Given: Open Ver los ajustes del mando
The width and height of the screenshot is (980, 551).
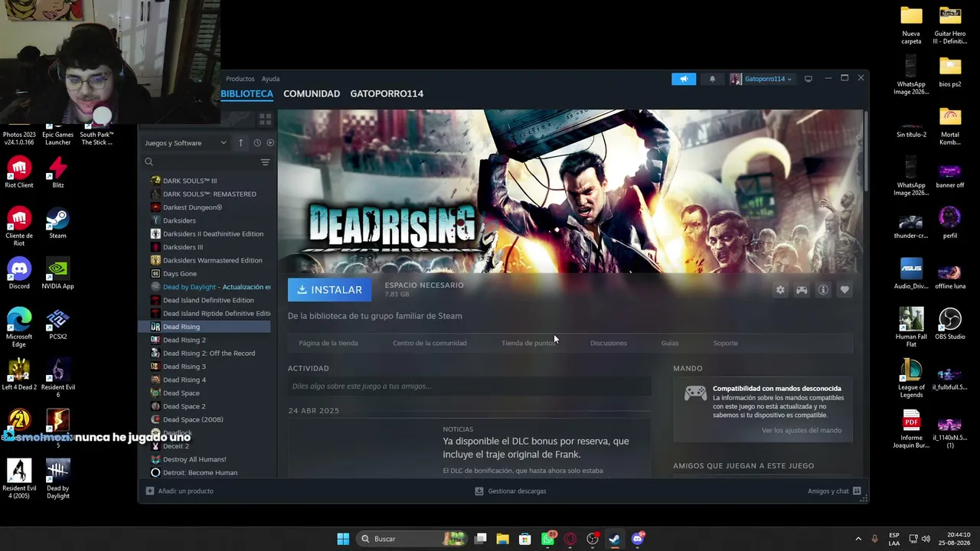Looking at the screenshot, I should click(x=802, y=430).
